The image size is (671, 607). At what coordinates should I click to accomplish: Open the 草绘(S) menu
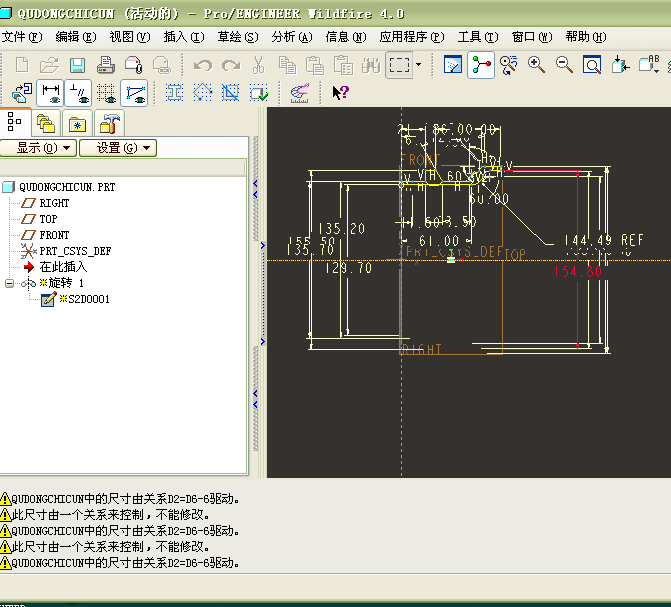pyautogui.click(x=238, y=37)
